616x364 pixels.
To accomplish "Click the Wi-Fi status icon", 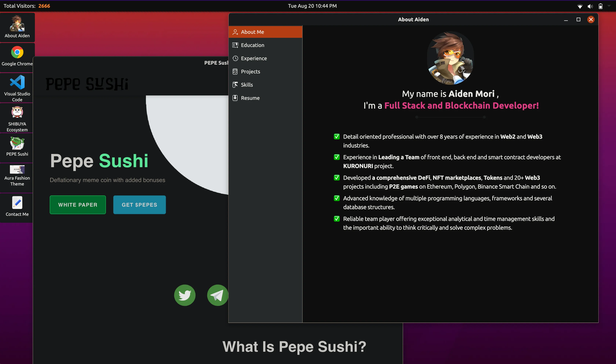I will coord(580,6).
